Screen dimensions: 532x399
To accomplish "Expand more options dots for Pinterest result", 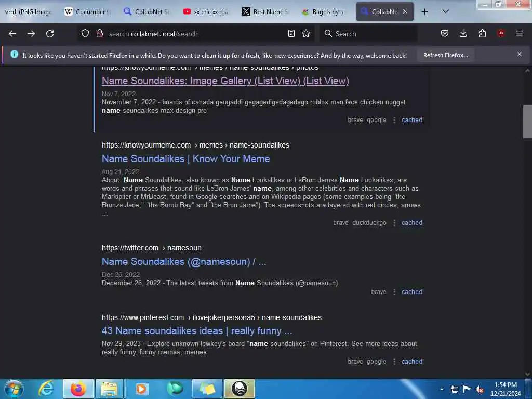I will coord(394,362).
